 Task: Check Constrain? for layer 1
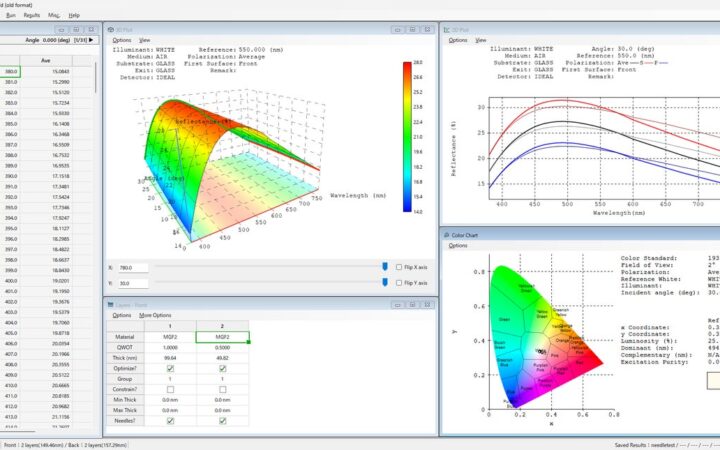click(x=170, y=389)
